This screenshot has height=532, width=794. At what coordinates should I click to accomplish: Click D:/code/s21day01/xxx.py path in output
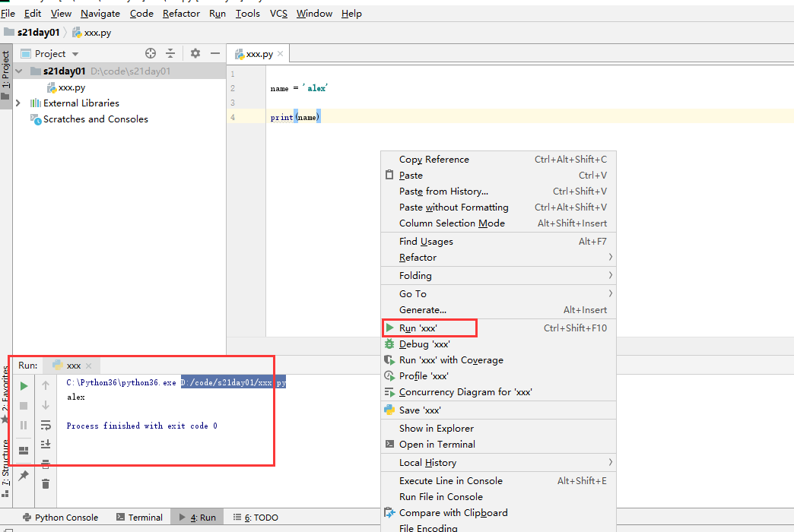233,383
